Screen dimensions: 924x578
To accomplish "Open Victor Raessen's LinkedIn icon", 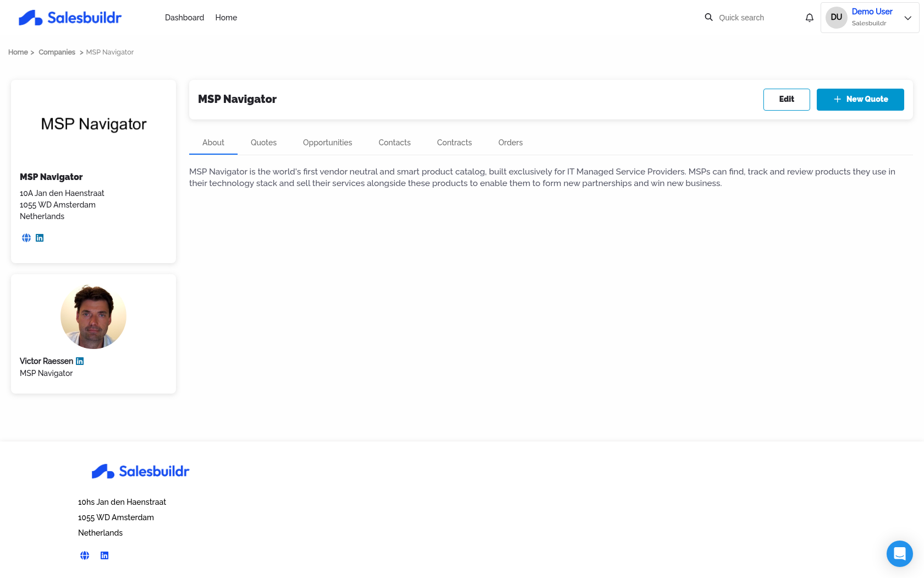I will click(80, 361).
